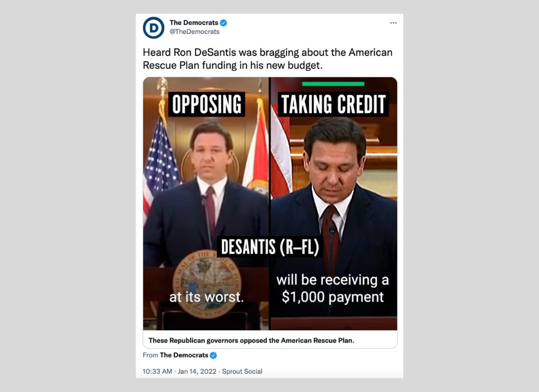Click the left video pane showing press podium
Viewport: 539px width, 392px height.
(x=206, y=203)
